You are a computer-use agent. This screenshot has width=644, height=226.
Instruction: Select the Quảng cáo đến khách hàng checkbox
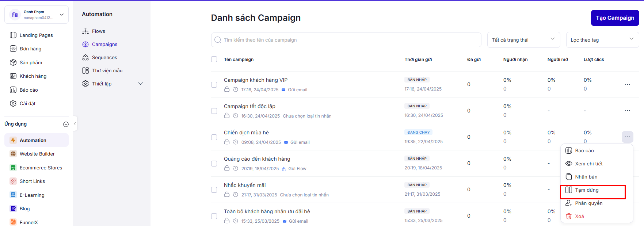(x=214, y=163)
